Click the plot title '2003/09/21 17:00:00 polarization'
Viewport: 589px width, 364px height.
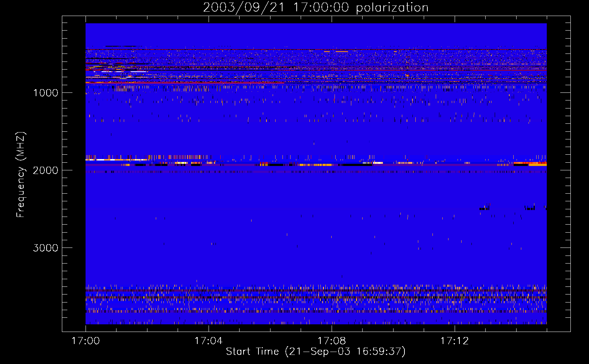(x=316, y=7)
